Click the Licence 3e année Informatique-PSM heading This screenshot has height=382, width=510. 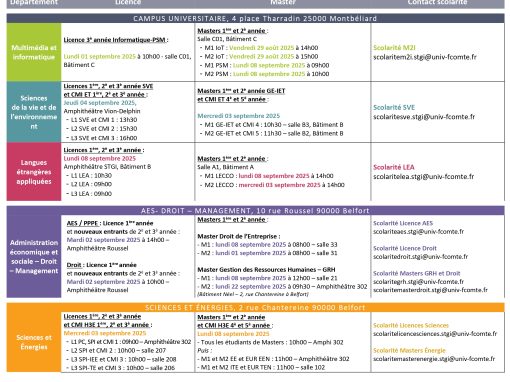pyautogui.click(x=116, y=40)
